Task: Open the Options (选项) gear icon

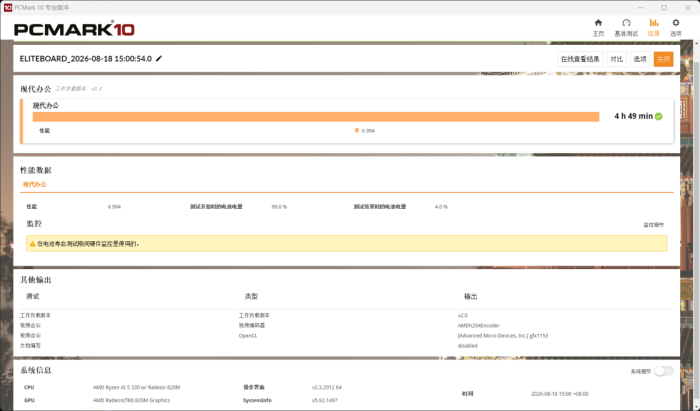Action: point(676,23)
